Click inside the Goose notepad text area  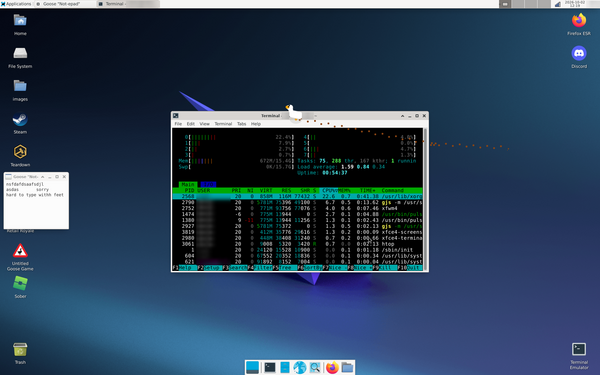[36, 205]
